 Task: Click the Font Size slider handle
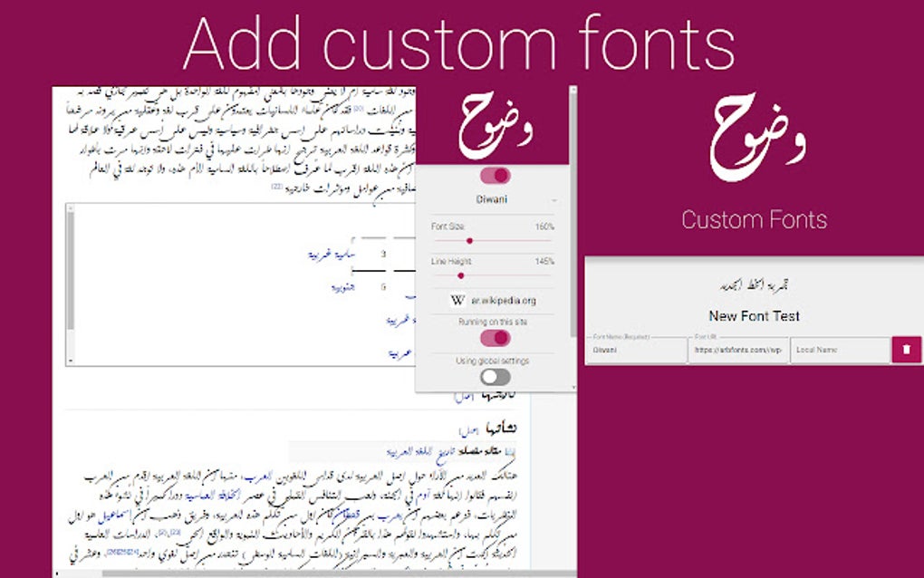(x=469, y=241)
